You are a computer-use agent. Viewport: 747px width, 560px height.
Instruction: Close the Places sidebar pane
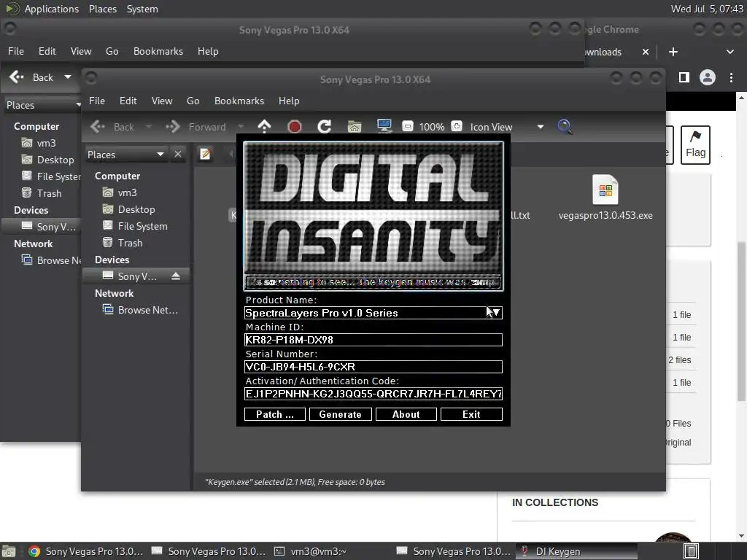tap(178, 155)
